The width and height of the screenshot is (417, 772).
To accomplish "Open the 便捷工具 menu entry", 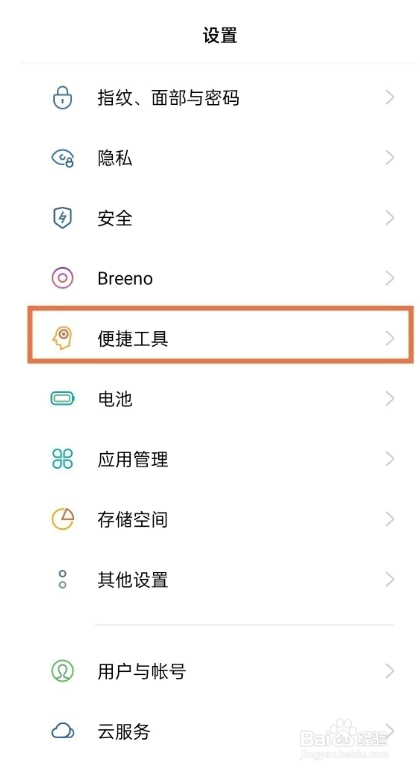I will tap(221, 339).
